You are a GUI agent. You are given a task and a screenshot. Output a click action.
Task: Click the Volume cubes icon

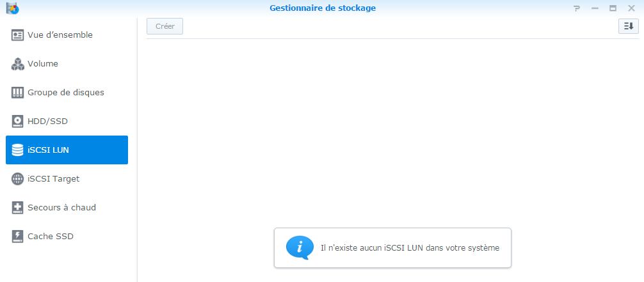17,64
